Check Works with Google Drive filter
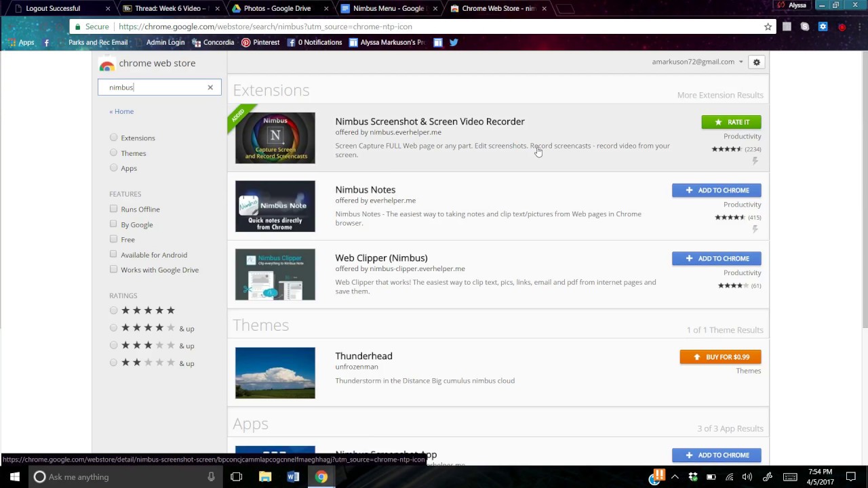868x488 pixels. coord(113,269)
